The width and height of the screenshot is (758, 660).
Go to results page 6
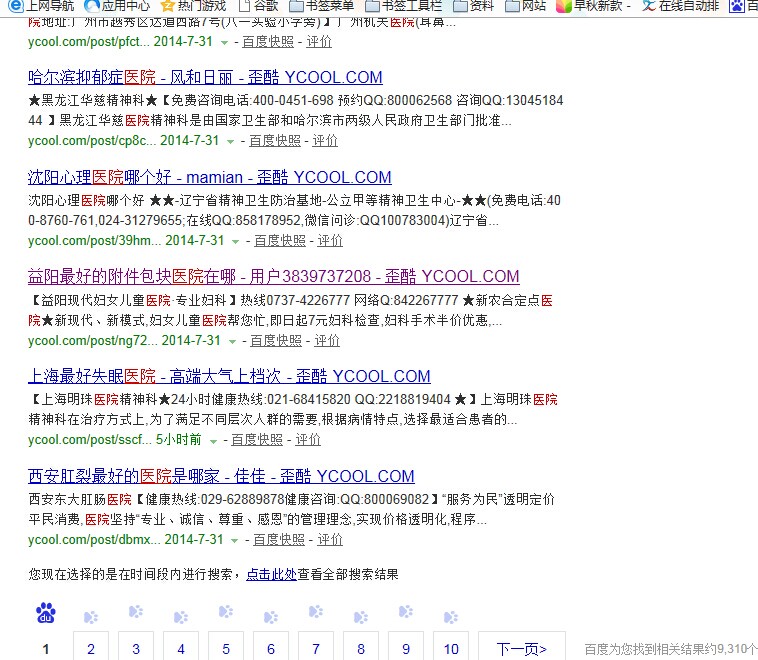tap(271, 648)
